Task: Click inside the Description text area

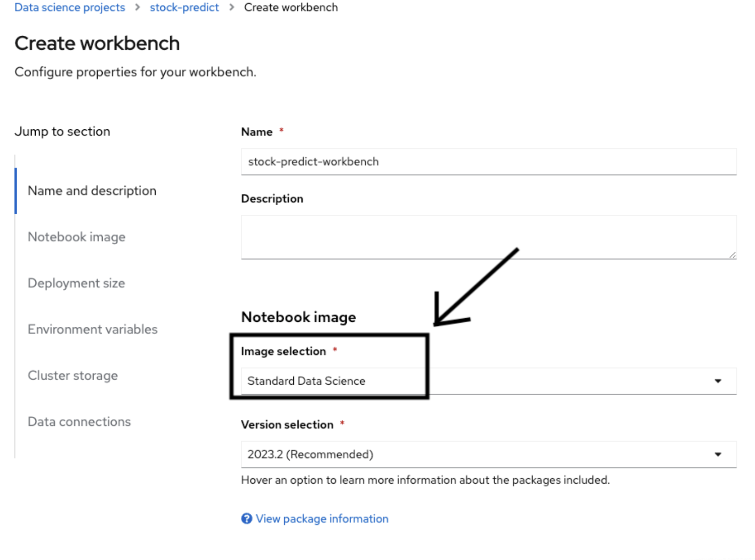Action: pyautogui.click(x=488, y=237)
